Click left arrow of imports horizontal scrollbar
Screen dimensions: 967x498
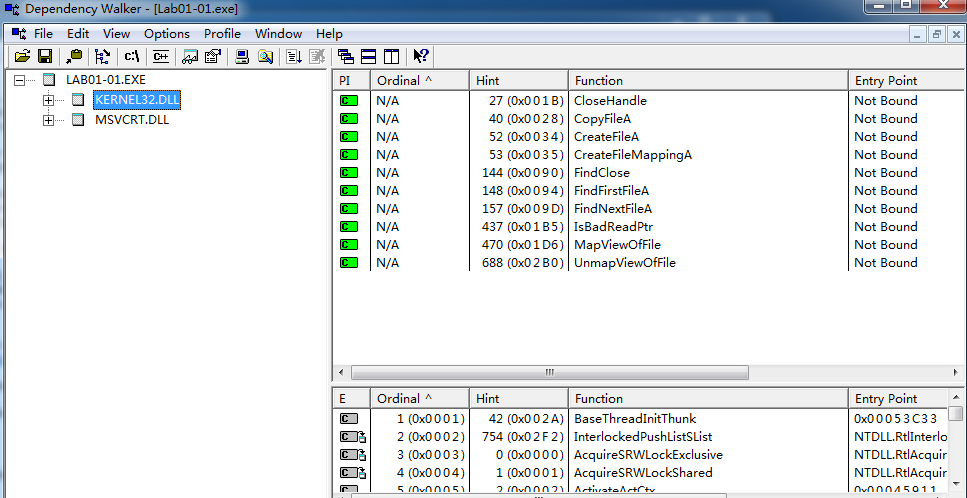point(340,372)
